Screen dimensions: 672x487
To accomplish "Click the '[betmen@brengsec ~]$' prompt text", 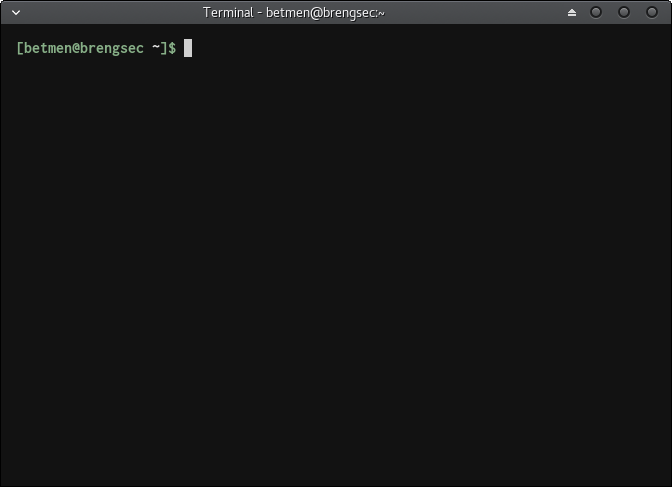I will (96, 48).
